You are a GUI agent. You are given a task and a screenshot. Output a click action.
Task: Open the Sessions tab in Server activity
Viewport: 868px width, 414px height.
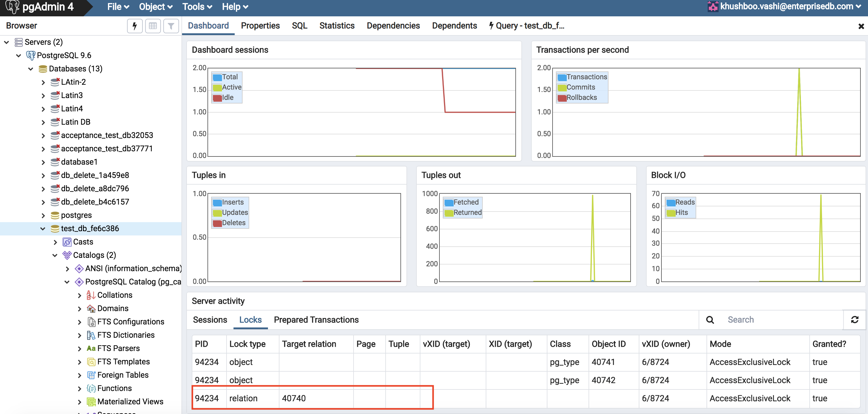[210, 320]
